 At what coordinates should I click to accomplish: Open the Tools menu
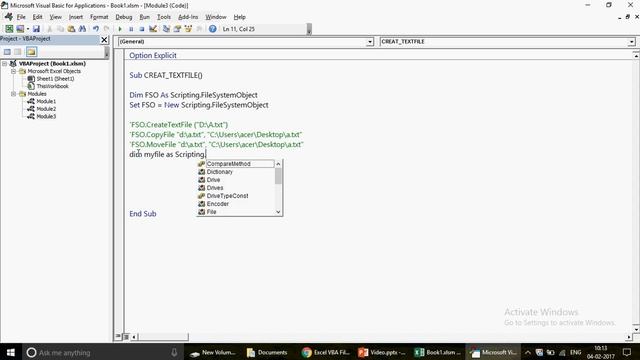click(164, 17)
